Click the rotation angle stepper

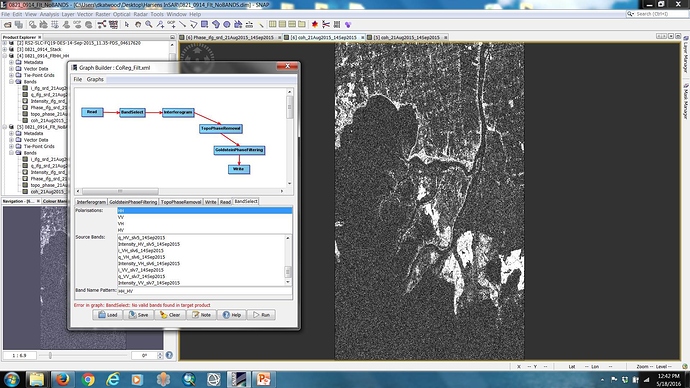coord(160,355)
